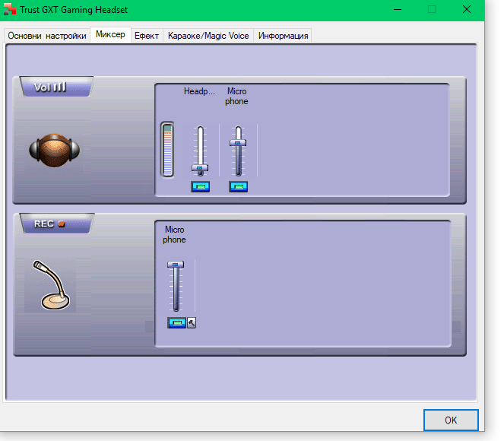Switch to Основни настройки tab
This screenshot has width=504, height=441.
pyautogui.click(x=47, y=36)
